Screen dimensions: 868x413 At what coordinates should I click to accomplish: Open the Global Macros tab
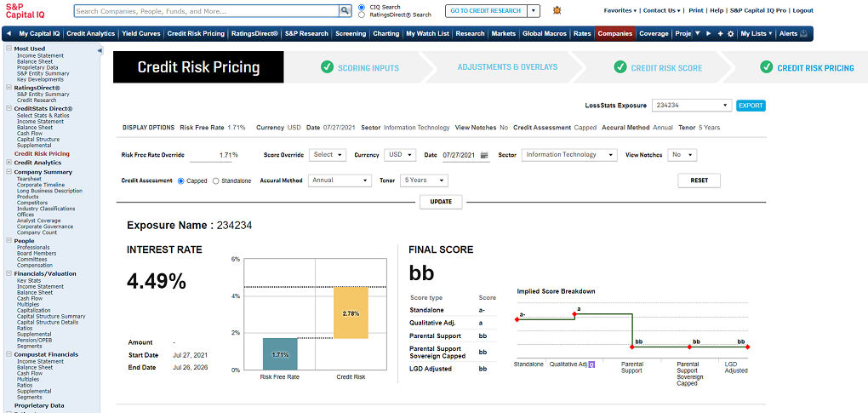[544, 34]
